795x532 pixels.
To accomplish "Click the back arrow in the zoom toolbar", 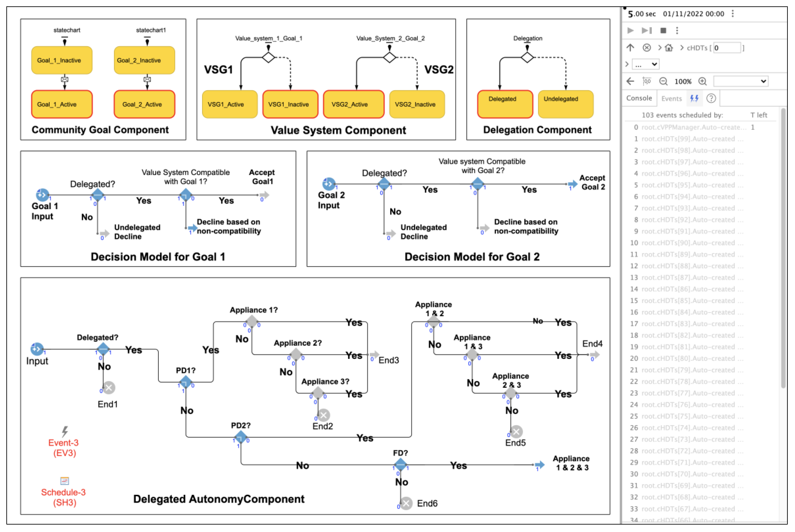I will coord(630,81).
